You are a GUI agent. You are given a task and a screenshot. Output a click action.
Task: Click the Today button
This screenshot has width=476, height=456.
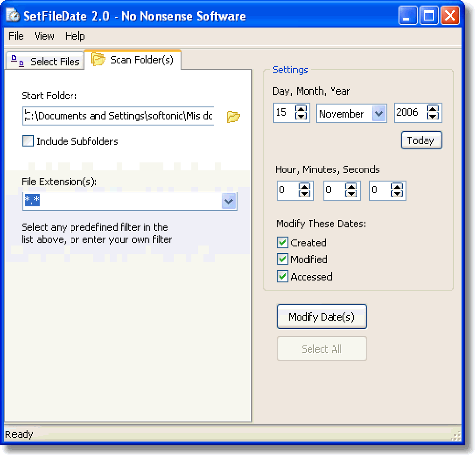tap(422, 140)
